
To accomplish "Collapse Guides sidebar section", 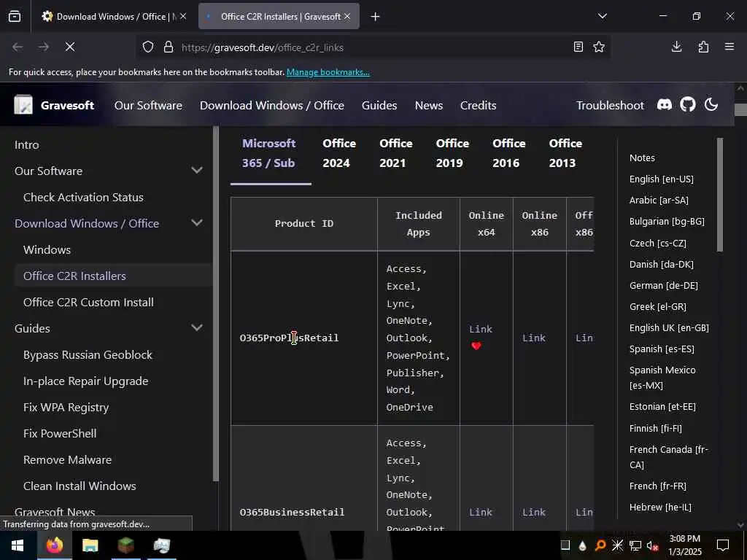I will point(197,327).
